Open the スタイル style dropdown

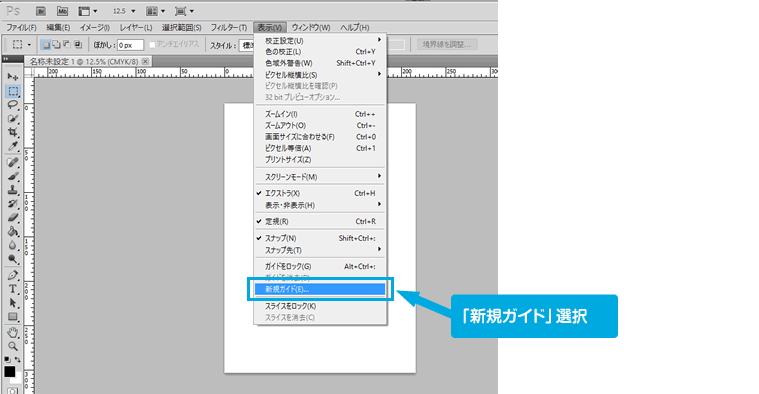pyautogui.click(x=248, y=45)
